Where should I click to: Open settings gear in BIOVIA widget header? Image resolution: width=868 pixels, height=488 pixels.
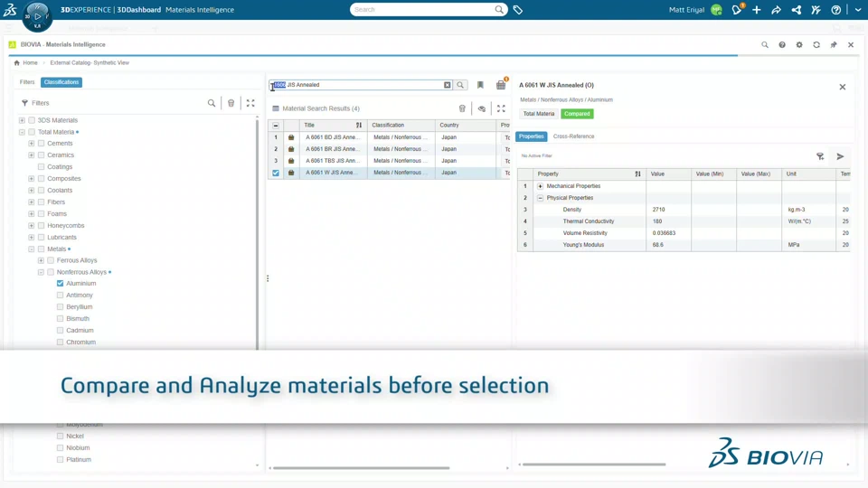pos(798,45)
